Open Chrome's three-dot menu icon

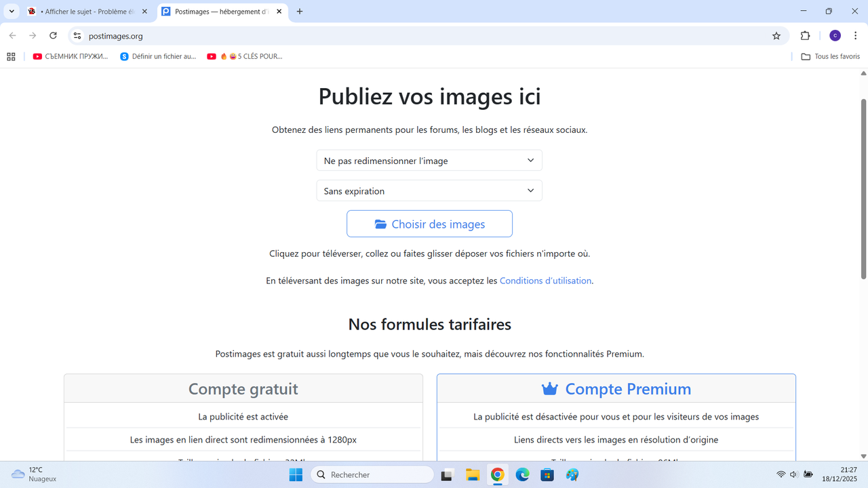point(855,36)
